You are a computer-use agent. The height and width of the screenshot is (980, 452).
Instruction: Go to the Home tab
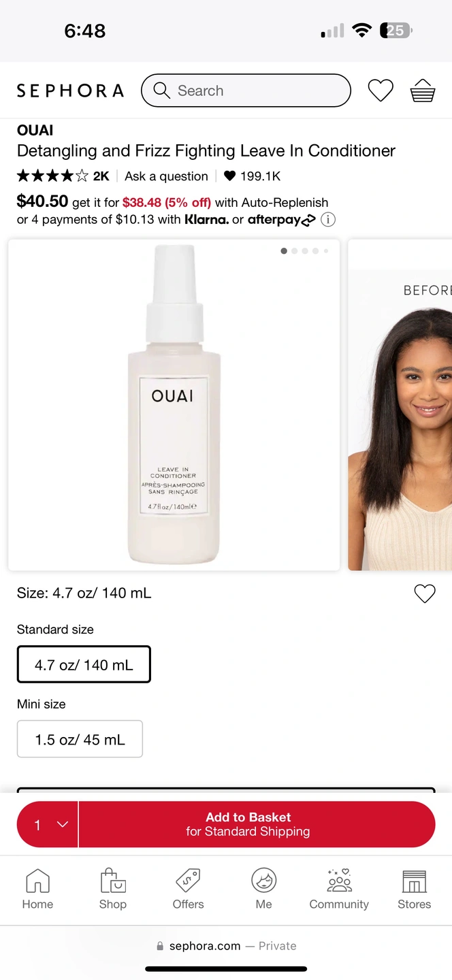click(x=37, y=889)
